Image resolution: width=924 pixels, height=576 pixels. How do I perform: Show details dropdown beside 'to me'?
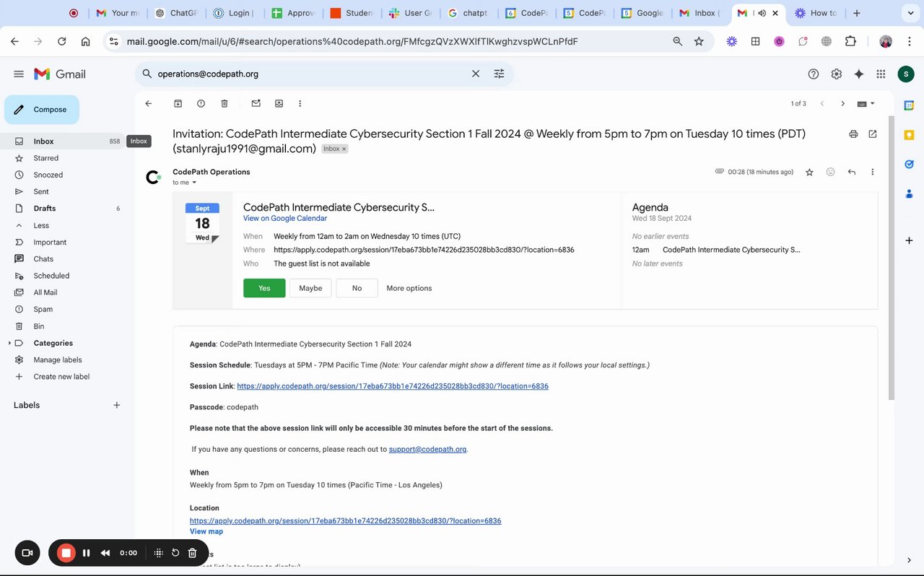point(194,183)
